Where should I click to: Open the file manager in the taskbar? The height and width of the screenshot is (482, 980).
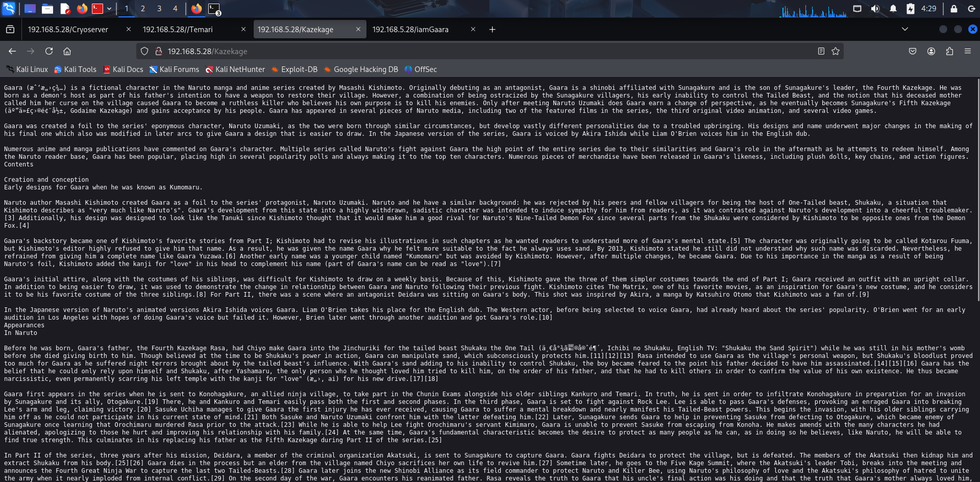tap(47, 9)
